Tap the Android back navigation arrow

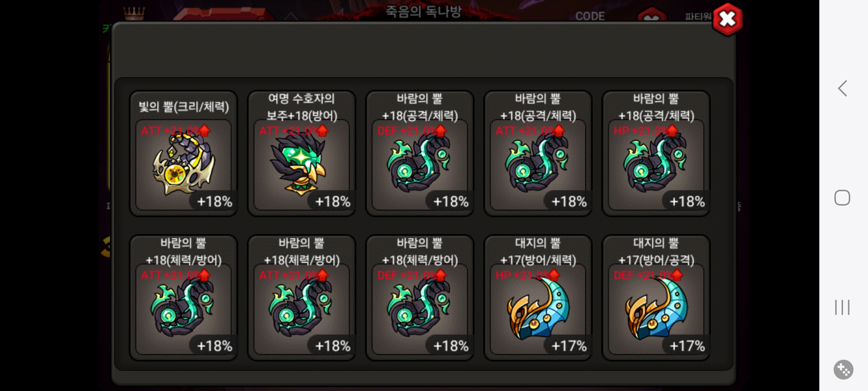click(x=842, y=88)
